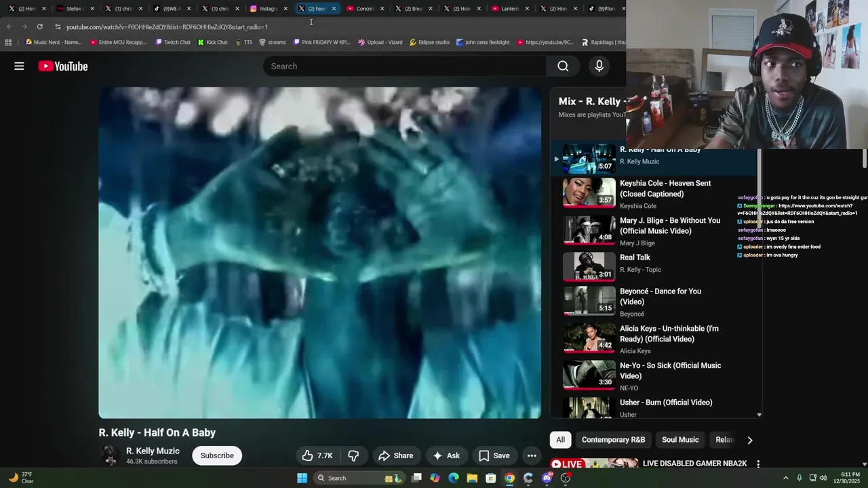The image size is (868, 488).
Task: Open the Kick Chat bookmark
Action: (x=213, y=42)
